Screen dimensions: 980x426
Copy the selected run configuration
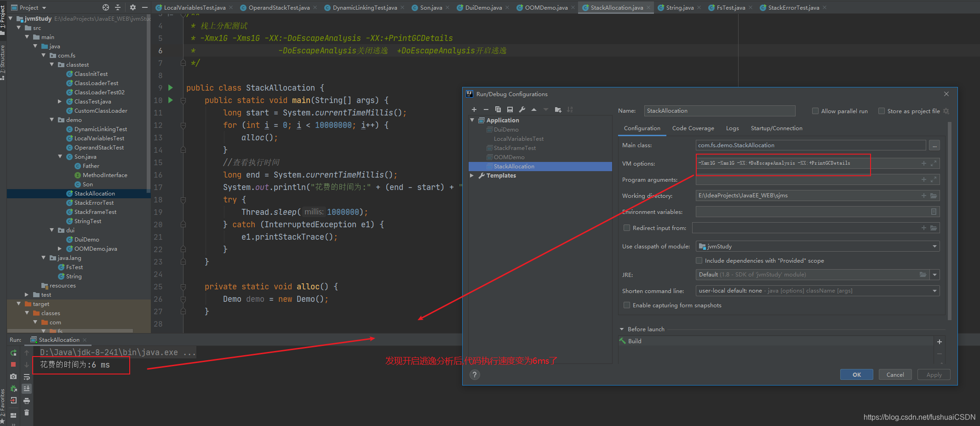click(x=498, y=109)
